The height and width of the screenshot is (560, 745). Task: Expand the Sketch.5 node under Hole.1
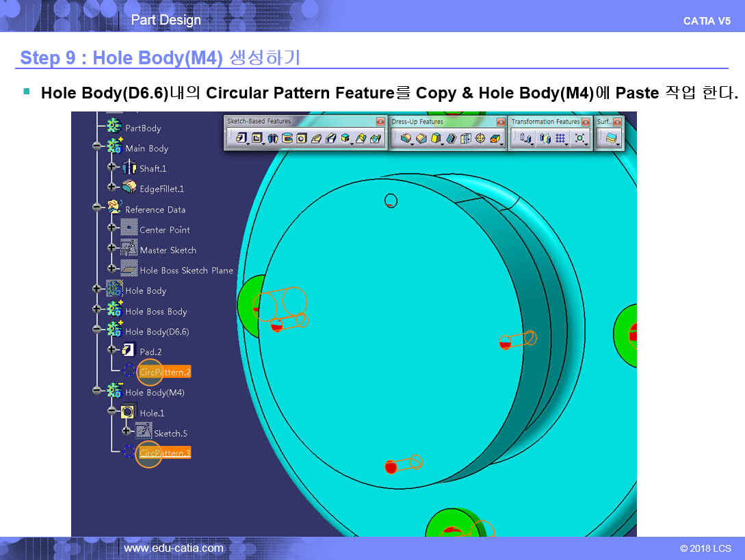click(x=126, y=434)
